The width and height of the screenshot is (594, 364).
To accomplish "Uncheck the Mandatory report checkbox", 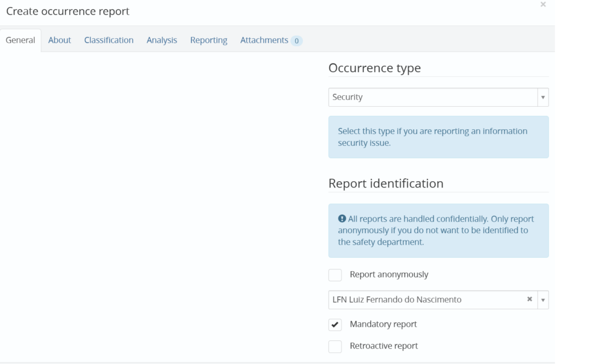I will 335,324.
